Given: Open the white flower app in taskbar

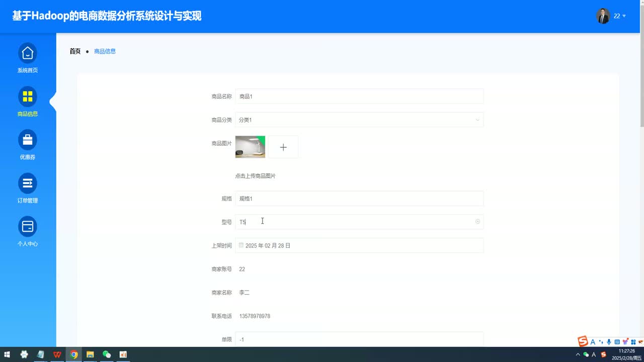Looking at the screenshot, I should [x=24, y=354].
